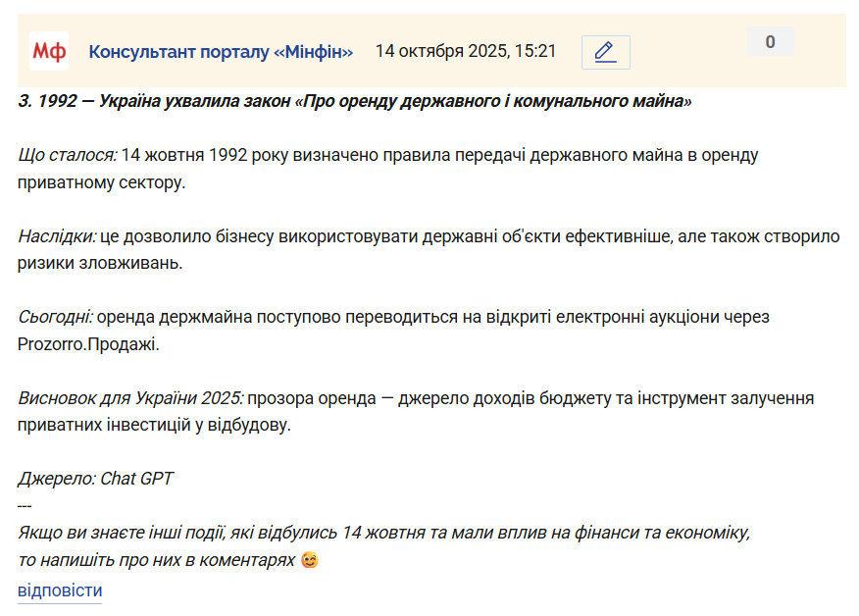Click the bold heading about the 1992 law
The width and height of the screenshot is (859, 616).
(x=354, y=101)
